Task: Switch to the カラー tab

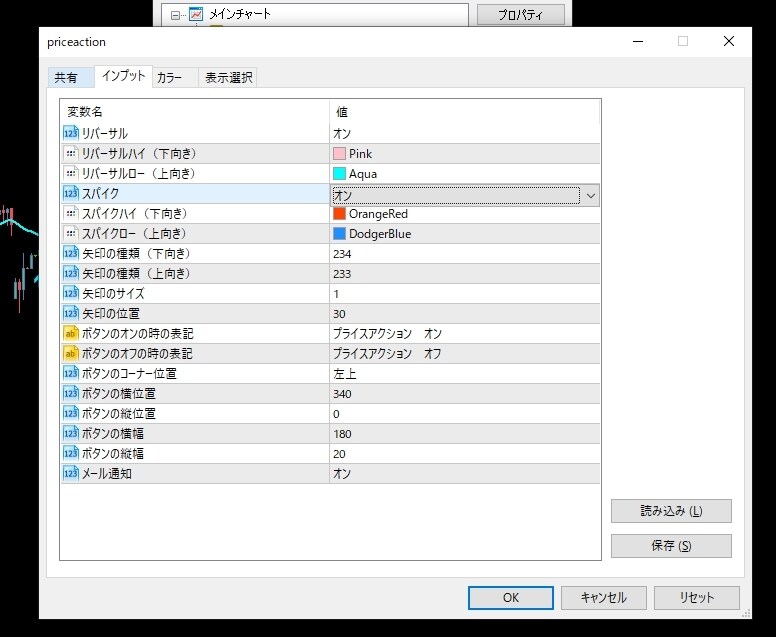Action: point(175,78)
